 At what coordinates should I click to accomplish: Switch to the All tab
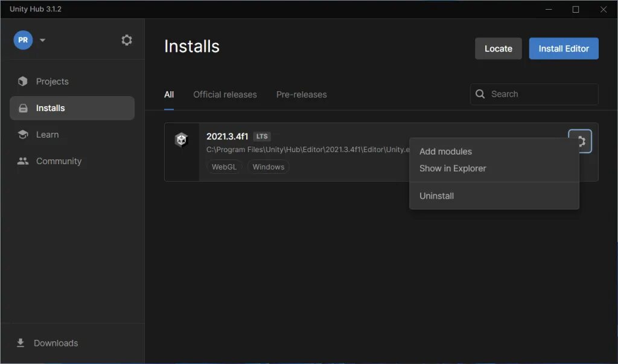coord(169,95)
